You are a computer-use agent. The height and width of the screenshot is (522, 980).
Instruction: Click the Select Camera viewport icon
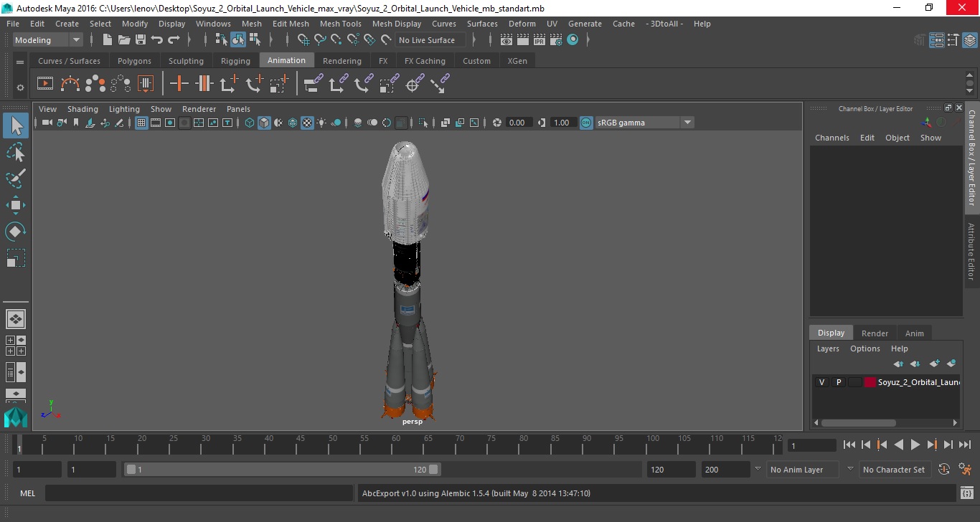pyautogui.click(x=47, y=123)
